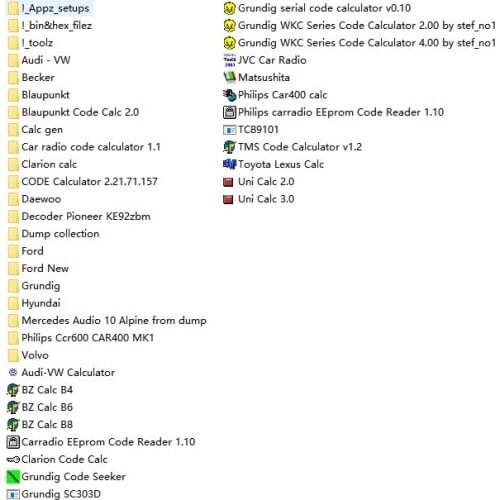Select the 'Ford' folder name
500x500 pixels.
pyautogui.click(x=32, y=251)
